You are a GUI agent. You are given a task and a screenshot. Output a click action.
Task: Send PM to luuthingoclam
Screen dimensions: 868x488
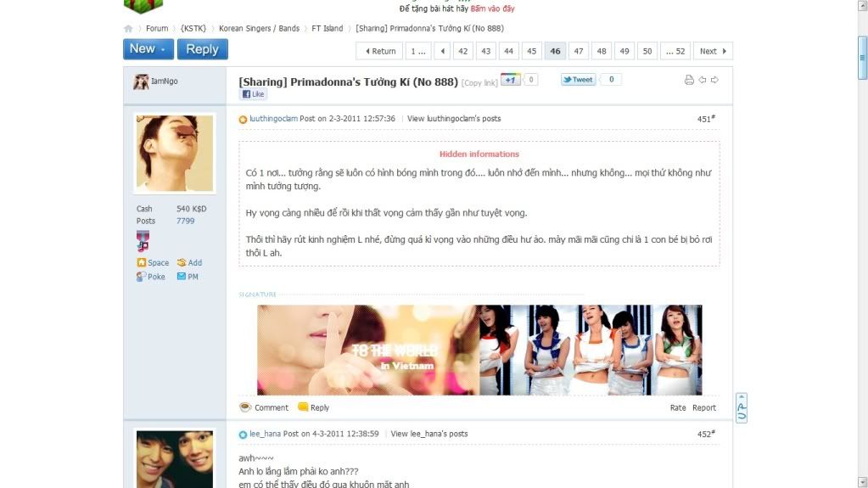pos(188,277)
